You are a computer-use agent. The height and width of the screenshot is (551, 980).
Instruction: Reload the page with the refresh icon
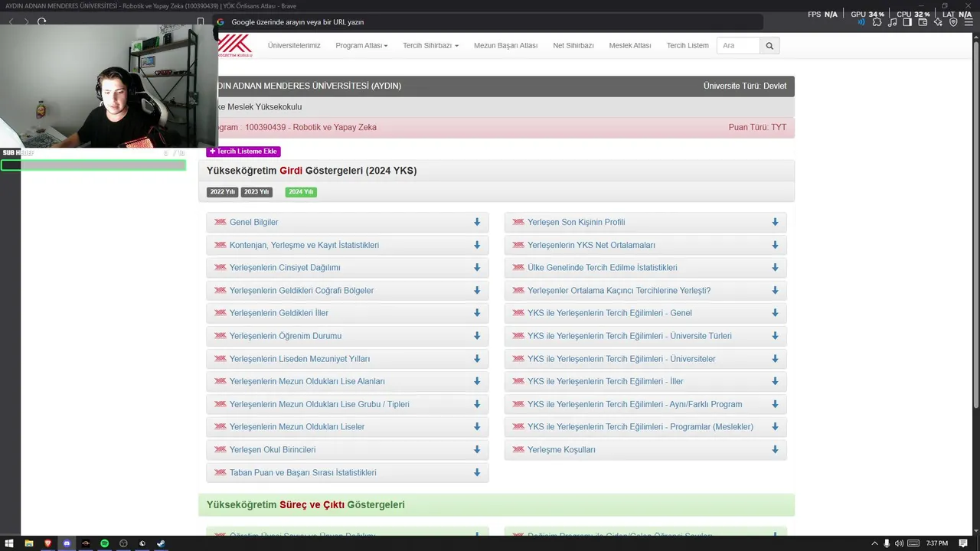point(41,21)
